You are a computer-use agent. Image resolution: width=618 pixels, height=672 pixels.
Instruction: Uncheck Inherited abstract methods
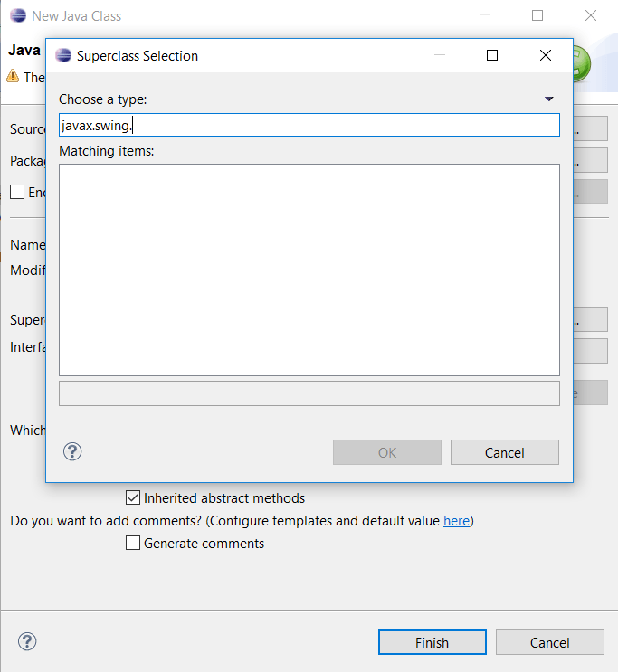(x=133, y=497)
